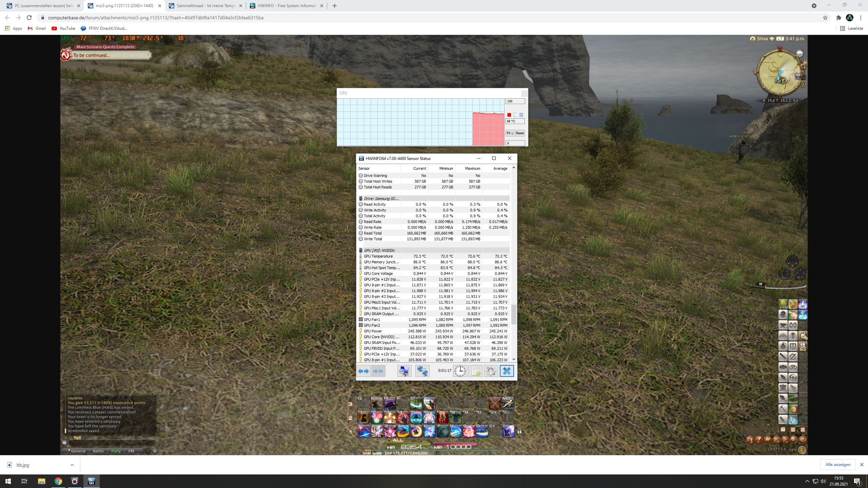Show hidden system tray icons
868x488 pixels.
(x=807, y=481)
